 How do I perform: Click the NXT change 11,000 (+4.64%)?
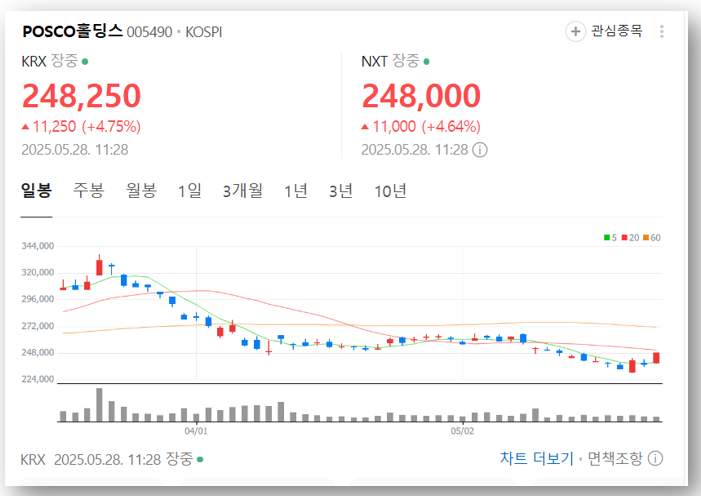[421, 127]
